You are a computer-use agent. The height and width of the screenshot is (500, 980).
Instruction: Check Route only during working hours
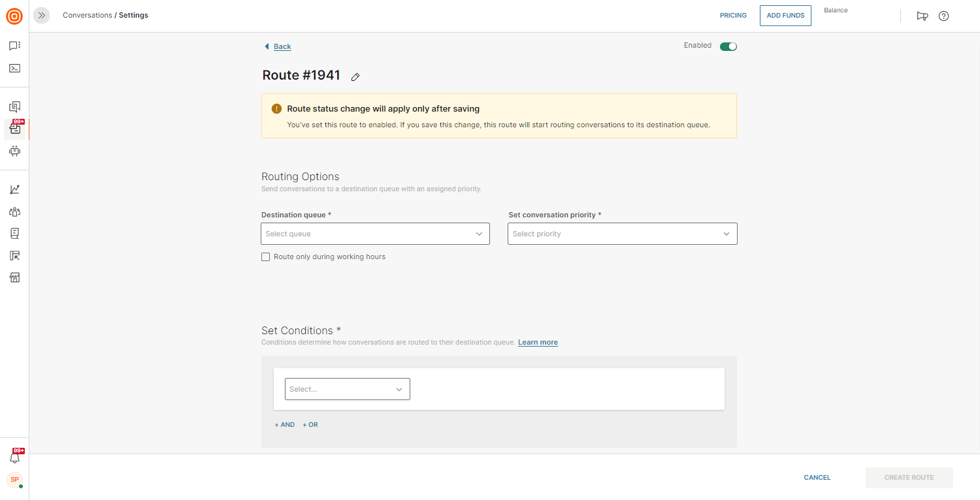pyautogui.click(x=266, y=257)
